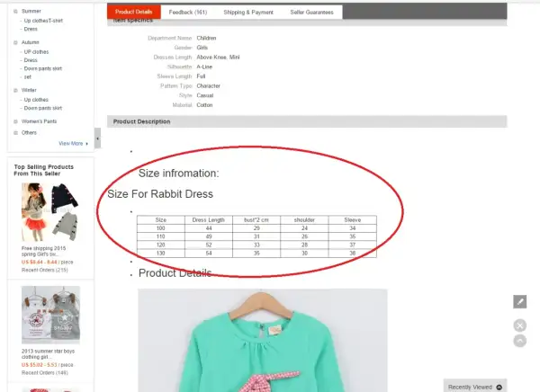
Task: Select the Product Details tab
Action: point(133,12)
